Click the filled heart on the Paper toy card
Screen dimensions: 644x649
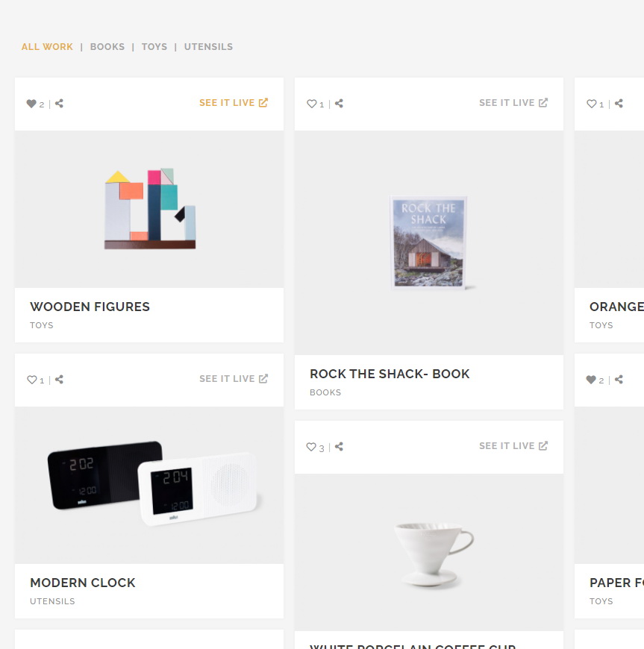pos(592,380)
